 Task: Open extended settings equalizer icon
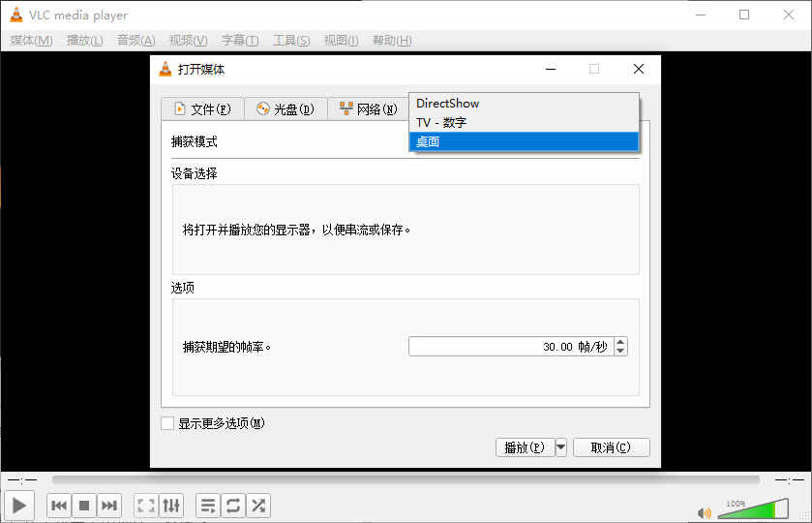171,506
